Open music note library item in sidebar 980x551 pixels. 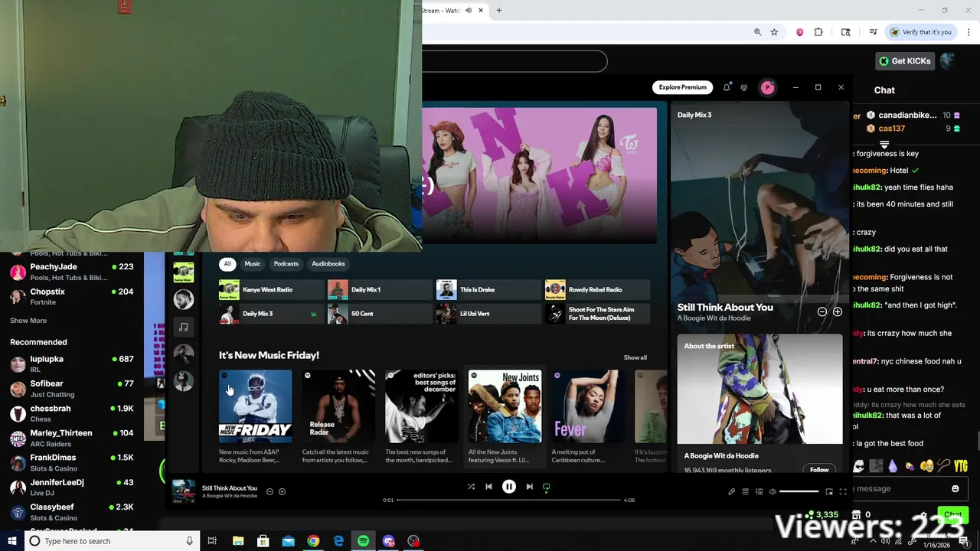184,327
